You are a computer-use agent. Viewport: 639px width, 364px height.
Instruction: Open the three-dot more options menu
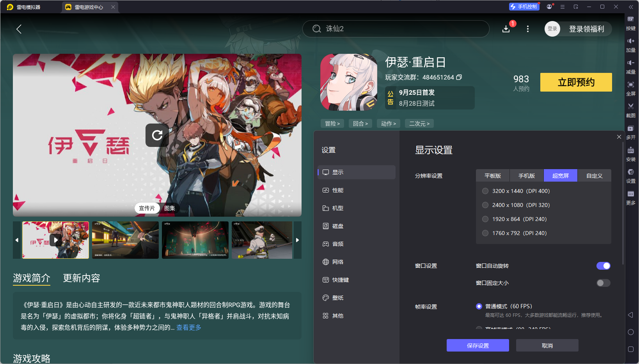click(528, 29)
